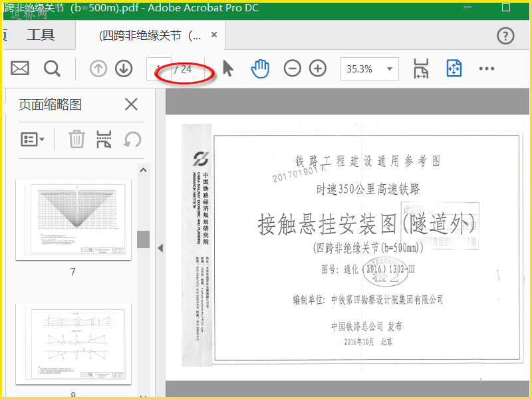The height and width of the screenshot is (399, 532).
Task: Go to next page arrow
Action: 124,69
